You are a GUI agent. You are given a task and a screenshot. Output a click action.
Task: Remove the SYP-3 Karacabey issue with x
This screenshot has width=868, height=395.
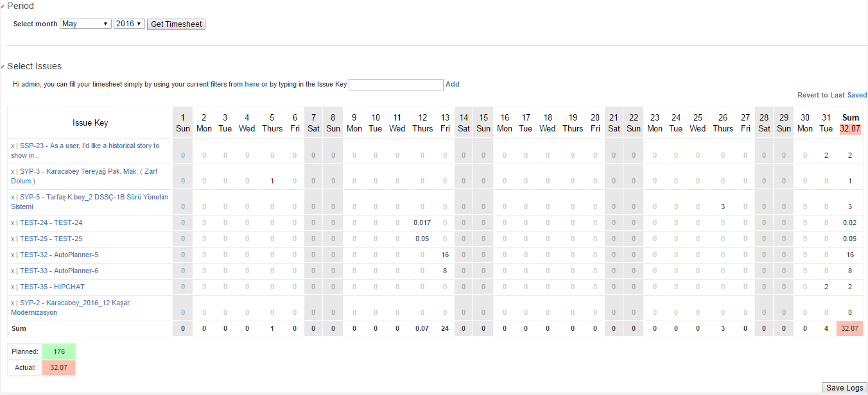[13, 172]
